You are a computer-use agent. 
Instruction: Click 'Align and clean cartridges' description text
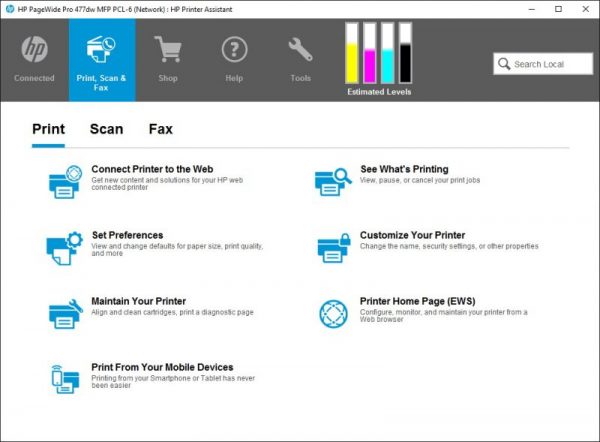[x=172, y=312]
